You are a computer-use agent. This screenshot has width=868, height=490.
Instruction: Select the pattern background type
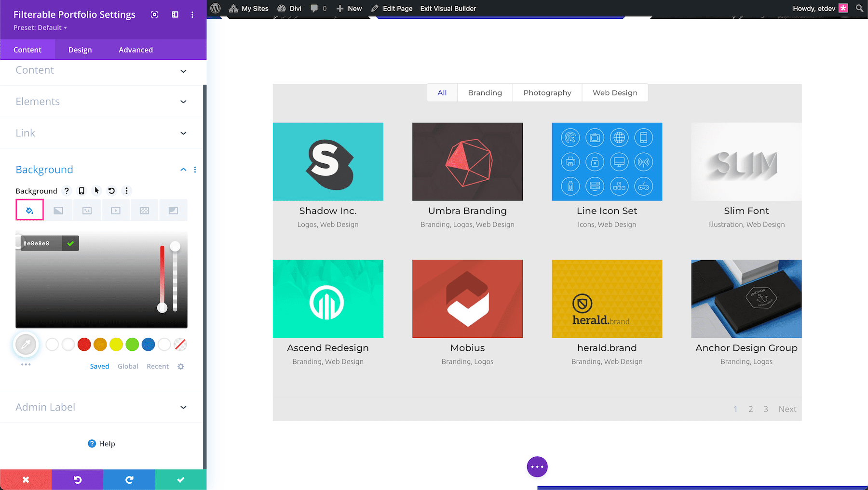pyautogui.click(x=144, y=210)
